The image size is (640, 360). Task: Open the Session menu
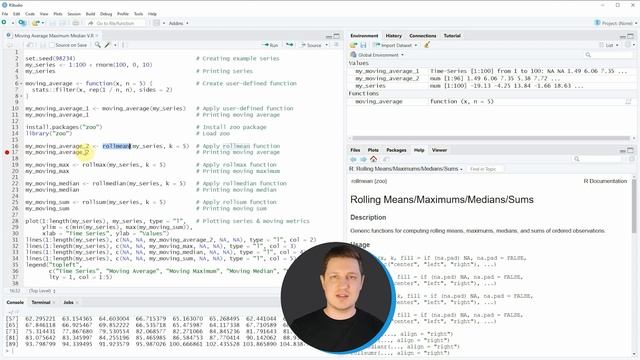(74, 14)
